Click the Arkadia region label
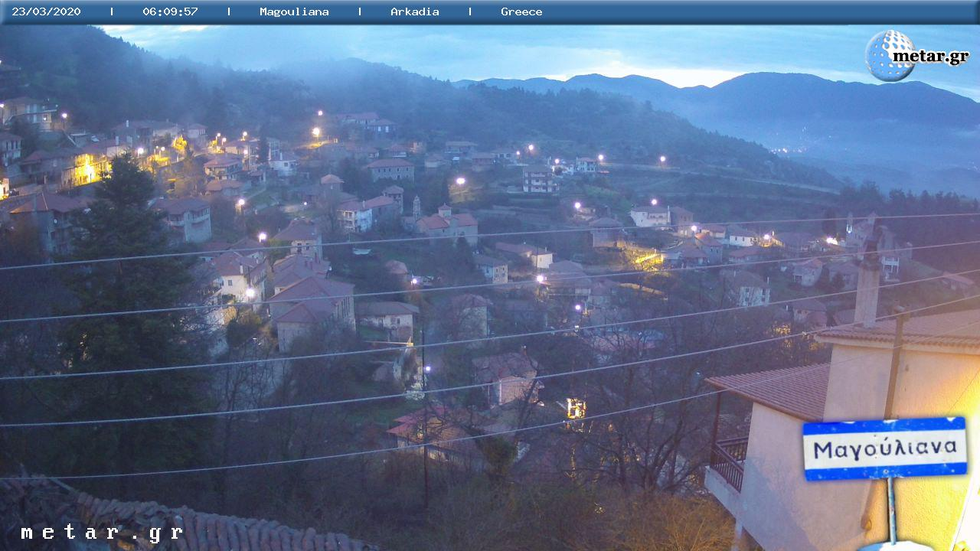Screen dimensions: 980x551 coord(415,11)
